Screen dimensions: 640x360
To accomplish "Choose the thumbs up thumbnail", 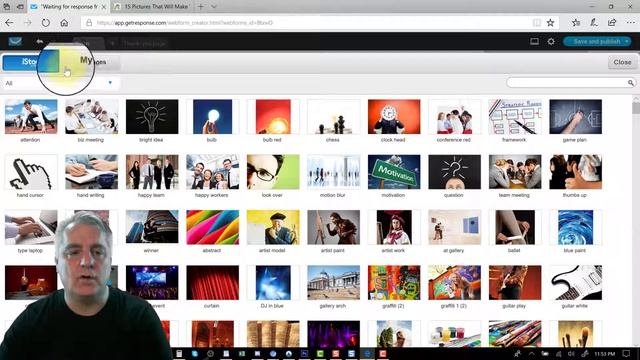I will [x=576, y=172].
